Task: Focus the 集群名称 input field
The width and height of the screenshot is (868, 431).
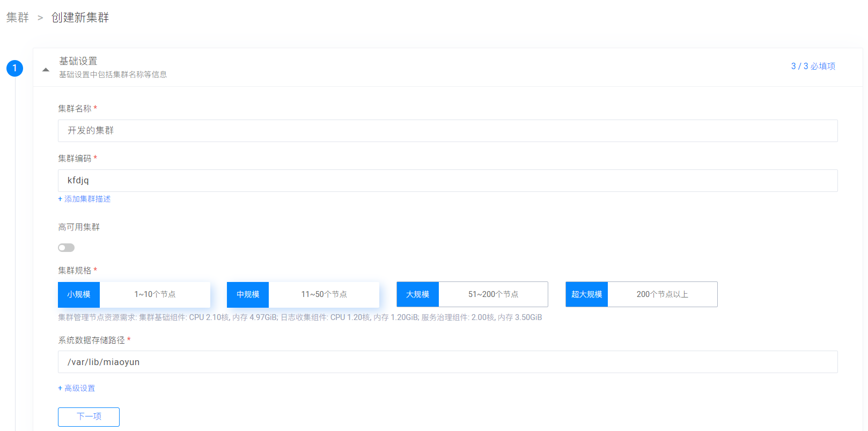Action: coord(447,131)
